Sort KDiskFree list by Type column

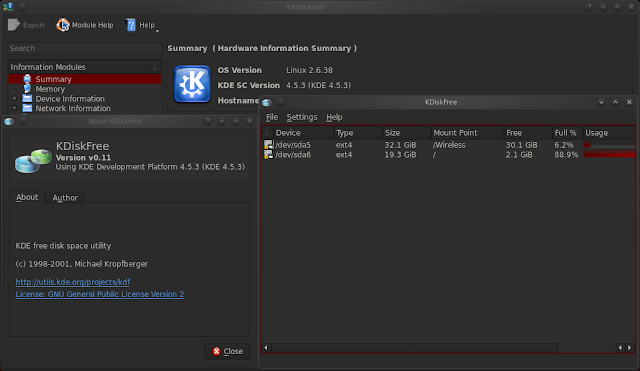pos(358,133)
